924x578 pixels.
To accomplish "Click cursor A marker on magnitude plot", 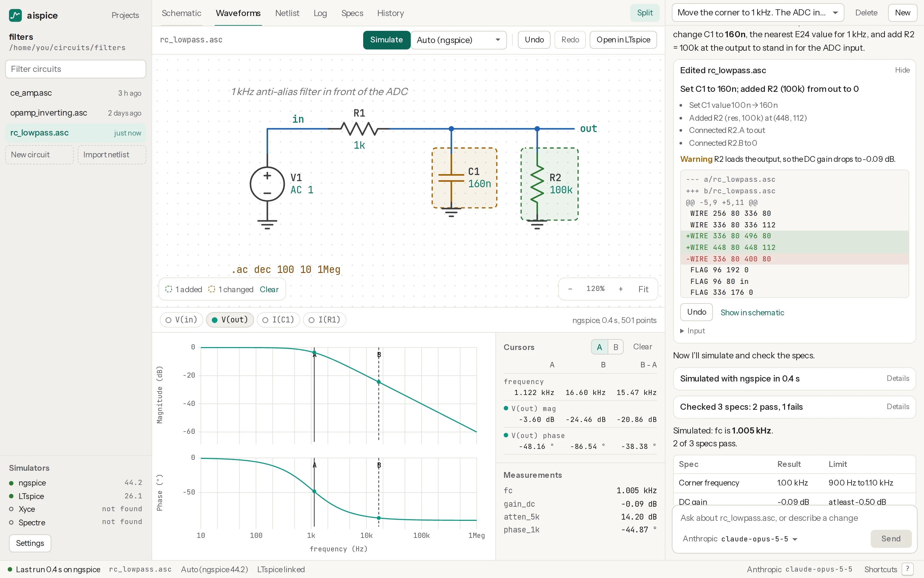I will point(314,353).
